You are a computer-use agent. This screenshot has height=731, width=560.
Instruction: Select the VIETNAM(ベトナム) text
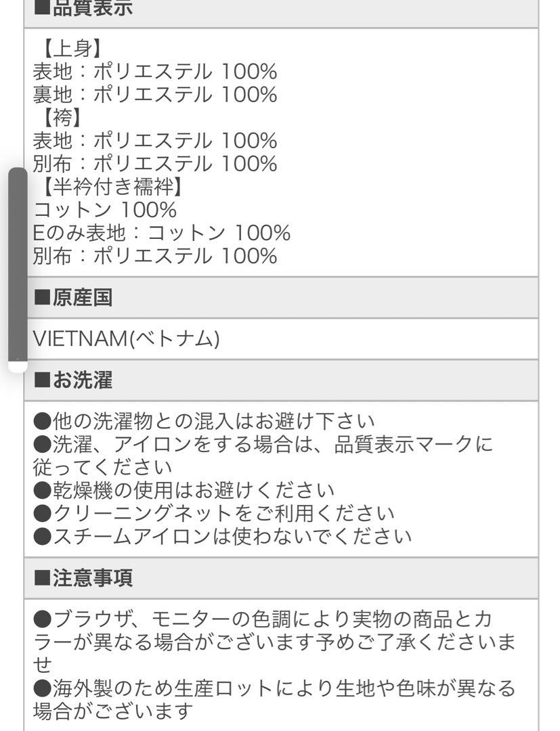click(x=127, y=338)
